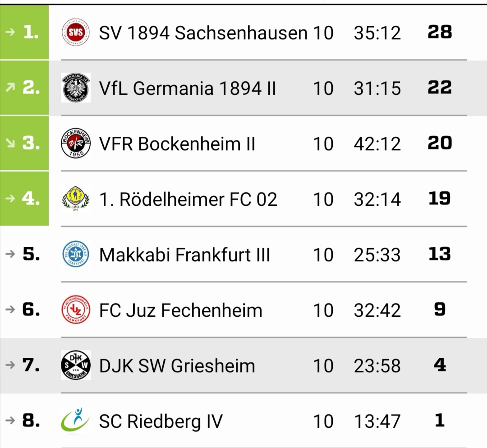Click the downward trend arrow at rank 3
Screen dimensions: 487x448
(x=10, y=143)
